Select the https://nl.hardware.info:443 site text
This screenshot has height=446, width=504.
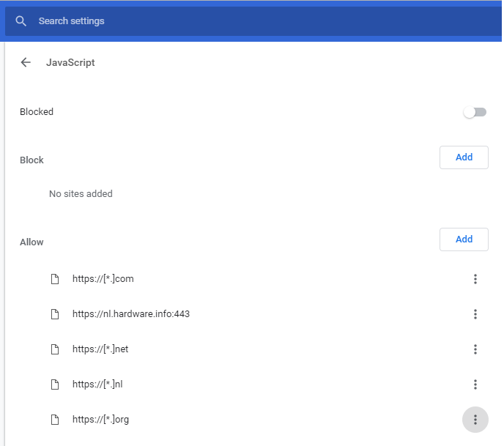pyautogui.click(x=131, y=314)
